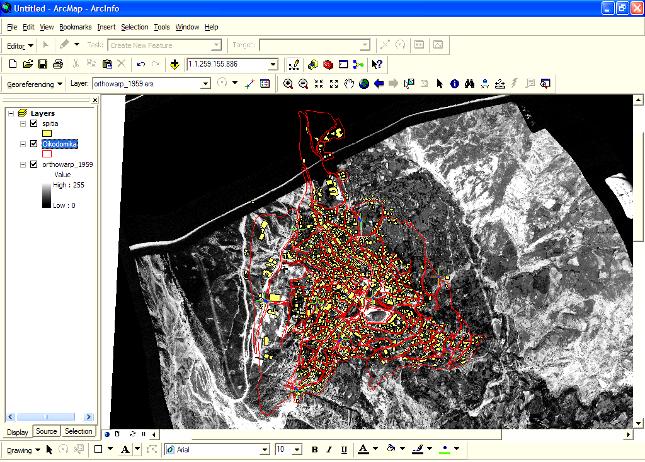This screenshot has height=462, width=645.
Task: Collapse the spitia layer legend
Action: (23, 123)
